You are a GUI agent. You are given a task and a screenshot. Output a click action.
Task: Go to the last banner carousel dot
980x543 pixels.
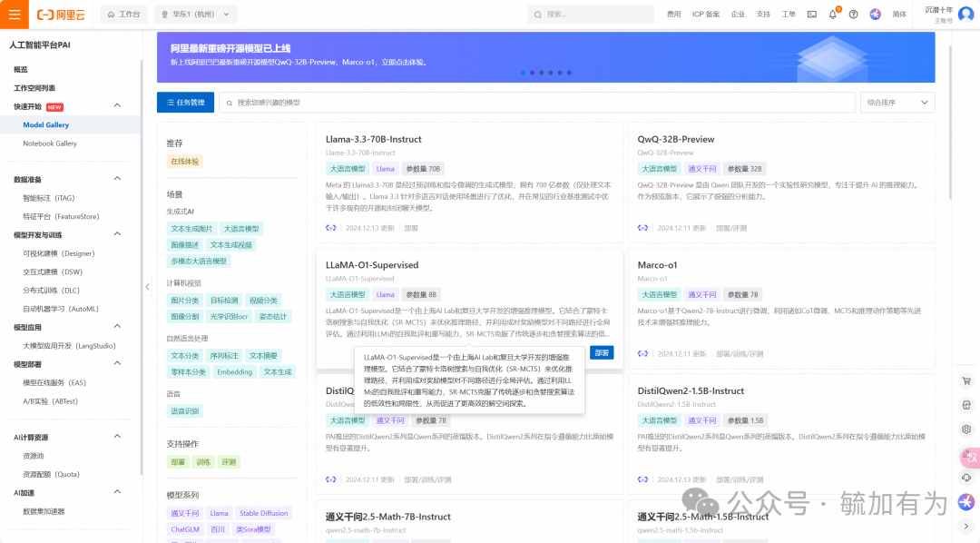point(569,73)
